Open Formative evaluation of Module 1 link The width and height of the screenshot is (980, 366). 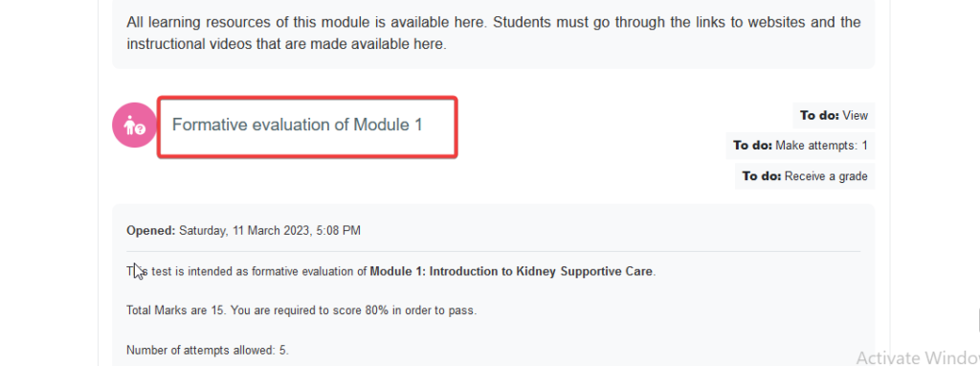(x=297, y=125)
